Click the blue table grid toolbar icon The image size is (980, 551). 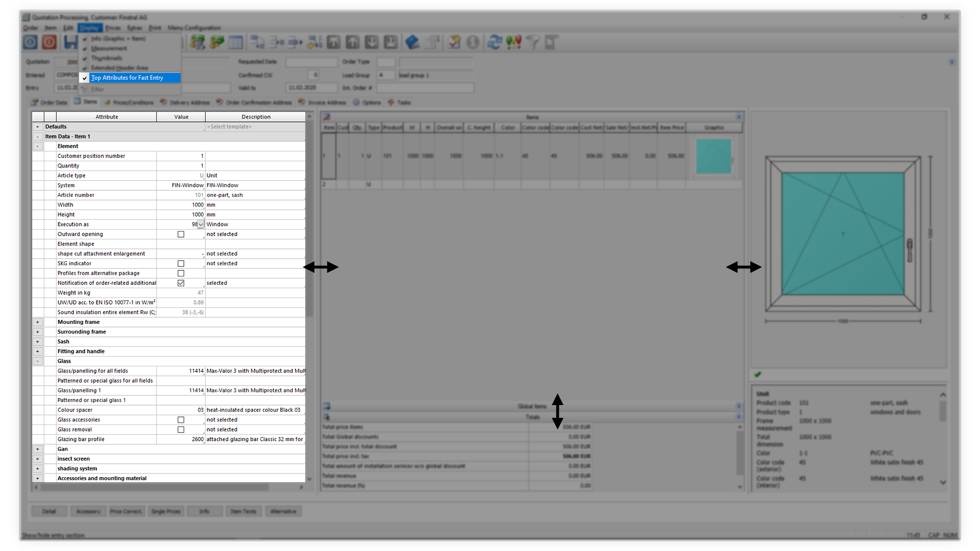coord(236,42)
